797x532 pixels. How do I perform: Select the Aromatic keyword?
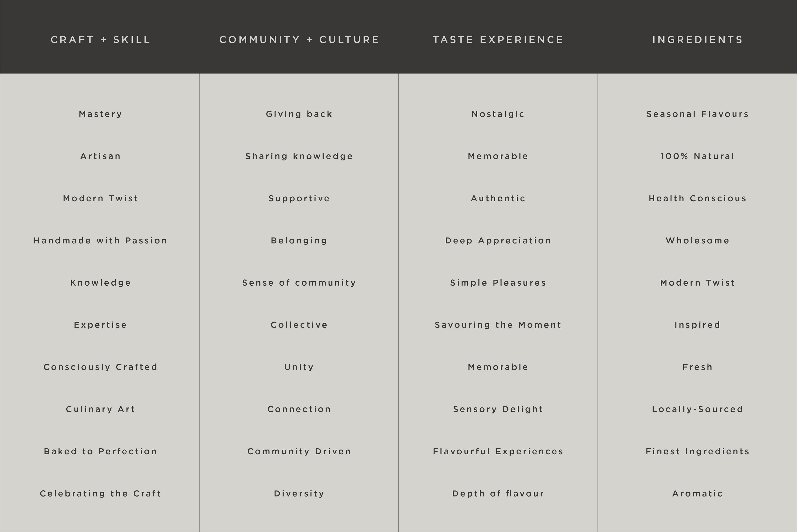pos(698,494)
